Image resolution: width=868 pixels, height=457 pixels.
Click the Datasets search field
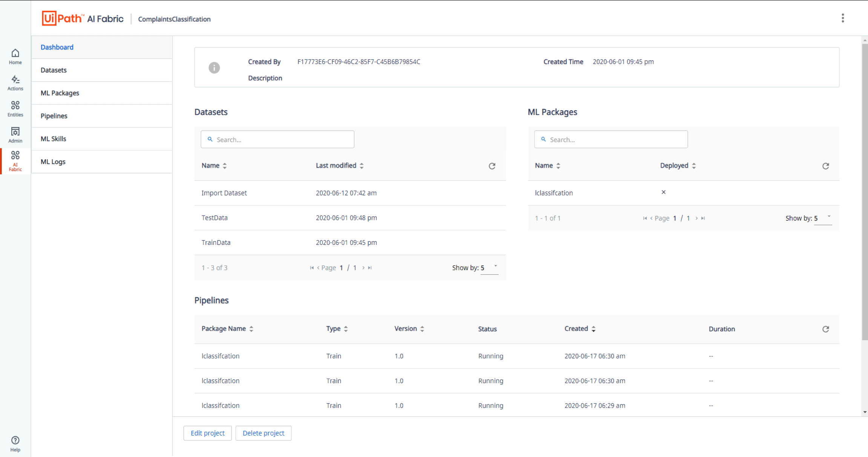pyautogui.click(x=278, y=139)
